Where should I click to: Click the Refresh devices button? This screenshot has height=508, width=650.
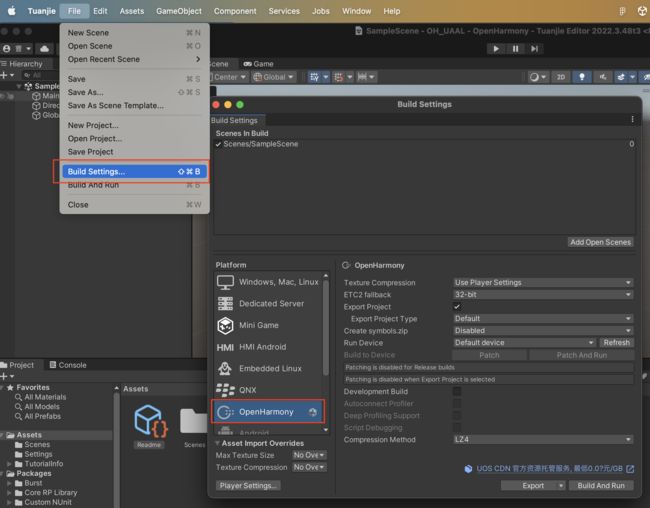click(616, 343)
